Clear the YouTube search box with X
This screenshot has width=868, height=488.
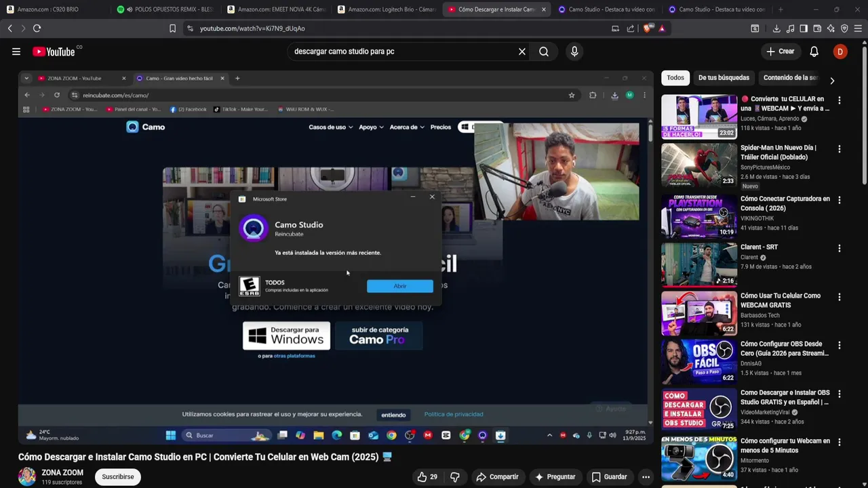(522, 52)
